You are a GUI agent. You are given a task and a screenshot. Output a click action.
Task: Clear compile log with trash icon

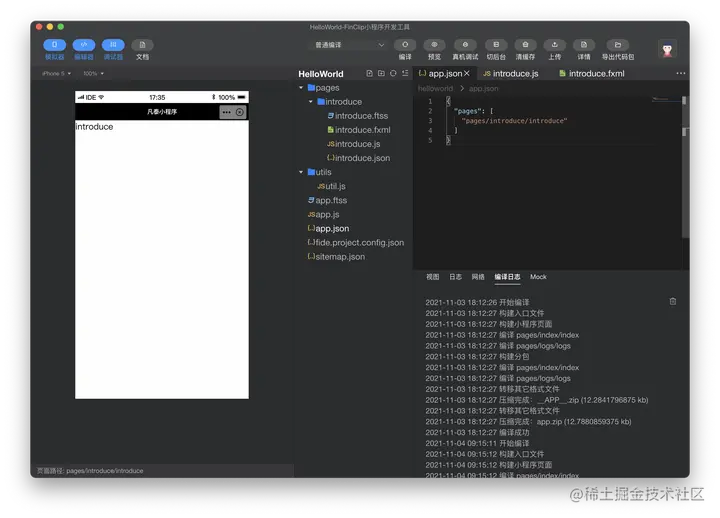[673, 302]
